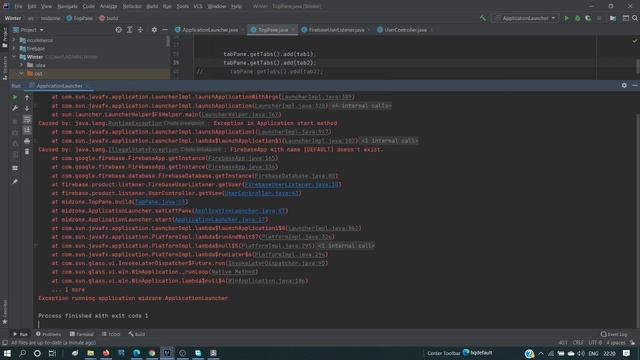The image size is (640, 360).
Task: Open the Refactor menu
Action: point(132,6)
